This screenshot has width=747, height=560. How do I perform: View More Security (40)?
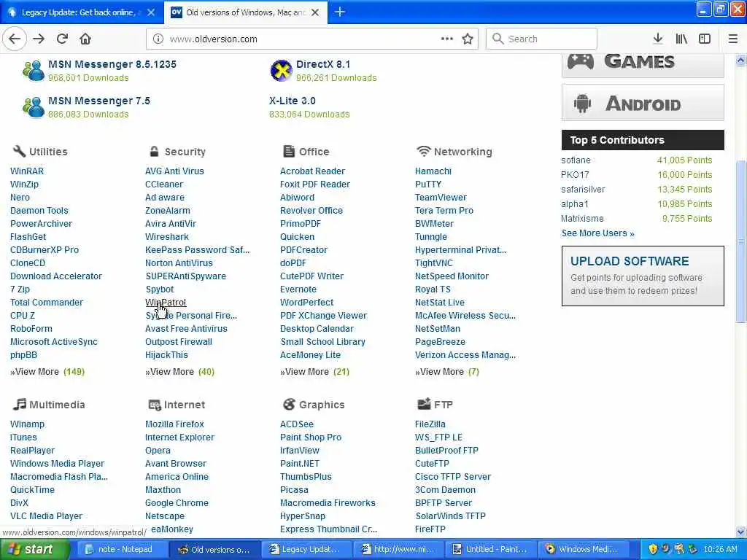[x=179, y=371]
